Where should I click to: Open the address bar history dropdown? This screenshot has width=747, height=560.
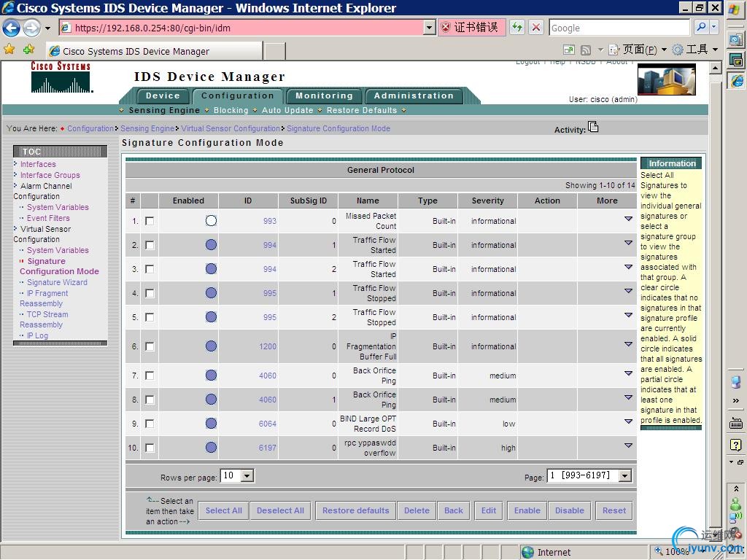[x=429, y=28]
